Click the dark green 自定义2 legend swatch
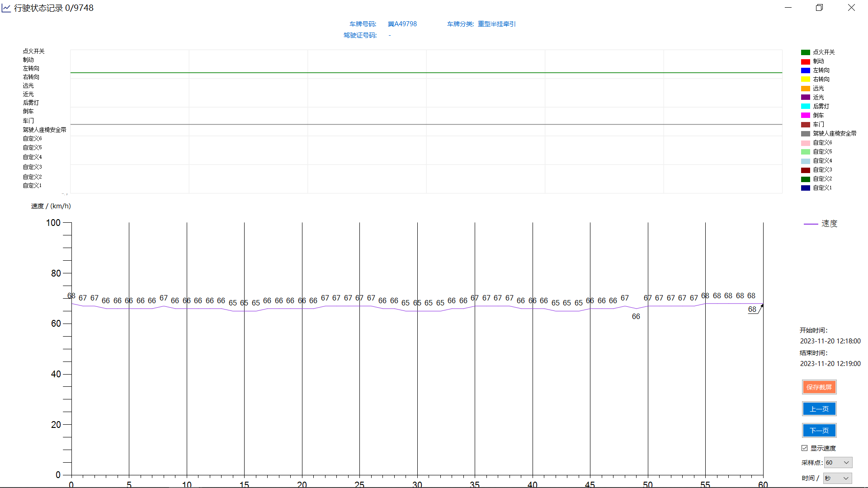 806,179
